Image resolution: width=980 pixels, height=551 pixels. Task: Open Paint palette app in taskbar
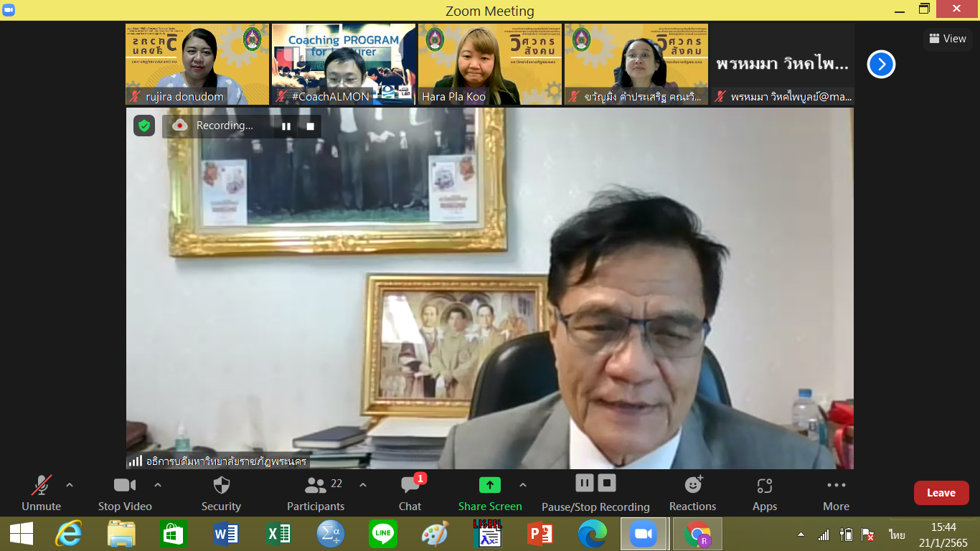tap(435, 534)
